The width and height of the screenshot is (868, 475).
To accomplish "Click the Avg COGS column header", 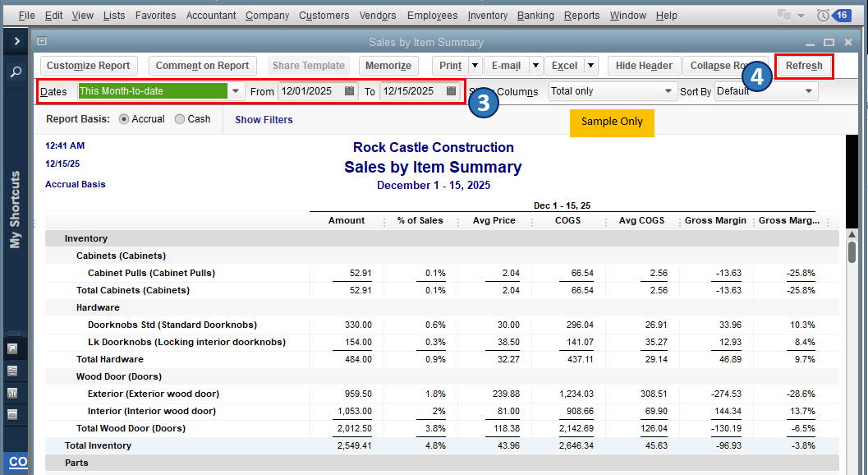I will [641, 220].
